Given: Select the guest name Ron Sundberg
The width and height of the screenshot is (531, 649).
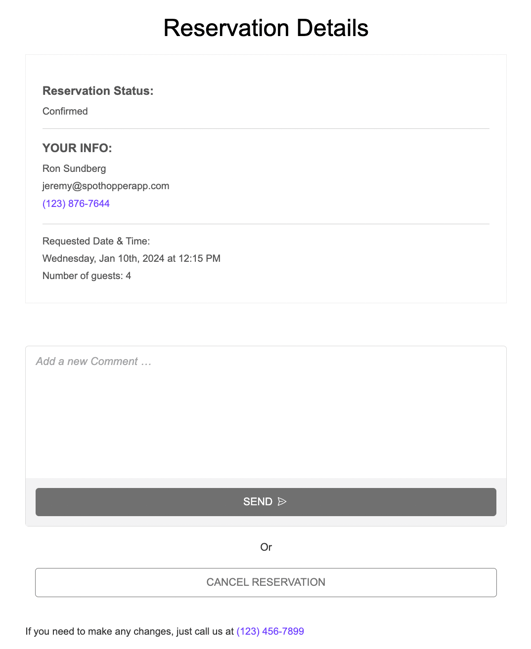Looking at the screenshot, I should [x=74, y=168].
